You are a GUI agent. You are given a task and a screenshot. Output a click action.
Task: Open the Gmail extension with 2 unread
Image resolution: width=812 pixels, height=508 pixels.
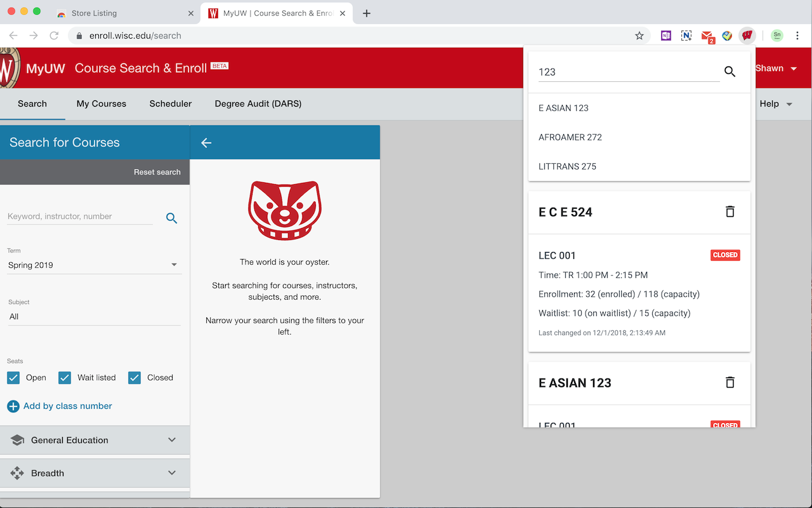pyautogui.click(x=708, y=37)
